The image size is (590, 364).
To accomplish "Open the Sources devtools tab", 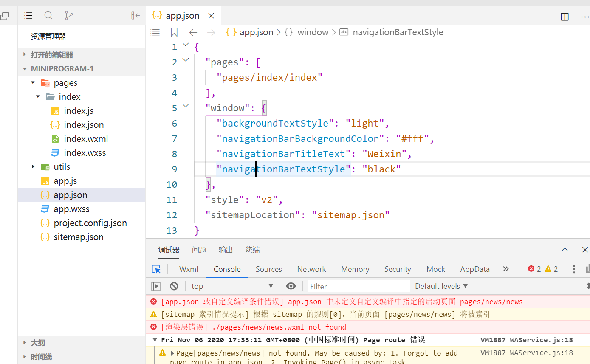I will [x=269, y=269].
